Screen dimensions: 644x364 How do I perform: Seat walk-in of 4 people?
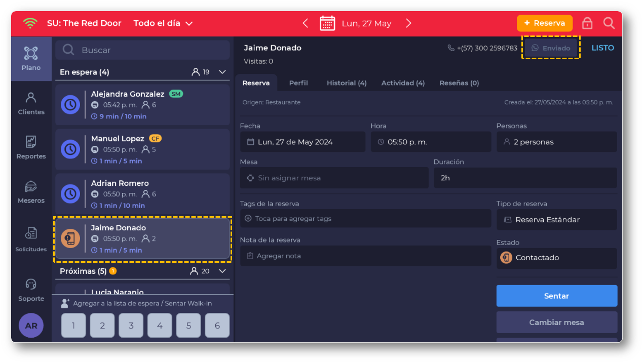[x=160, y=326]
